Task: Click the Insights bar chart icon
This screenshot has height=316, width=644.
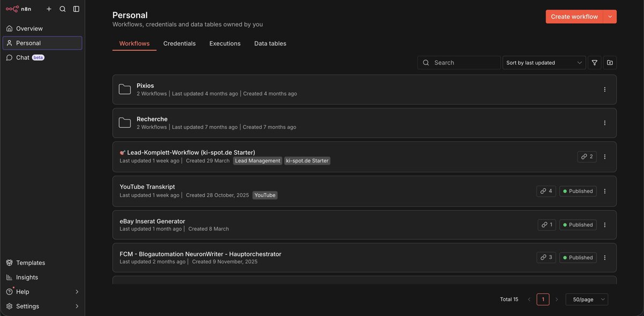Action: [x=9, y=277]
